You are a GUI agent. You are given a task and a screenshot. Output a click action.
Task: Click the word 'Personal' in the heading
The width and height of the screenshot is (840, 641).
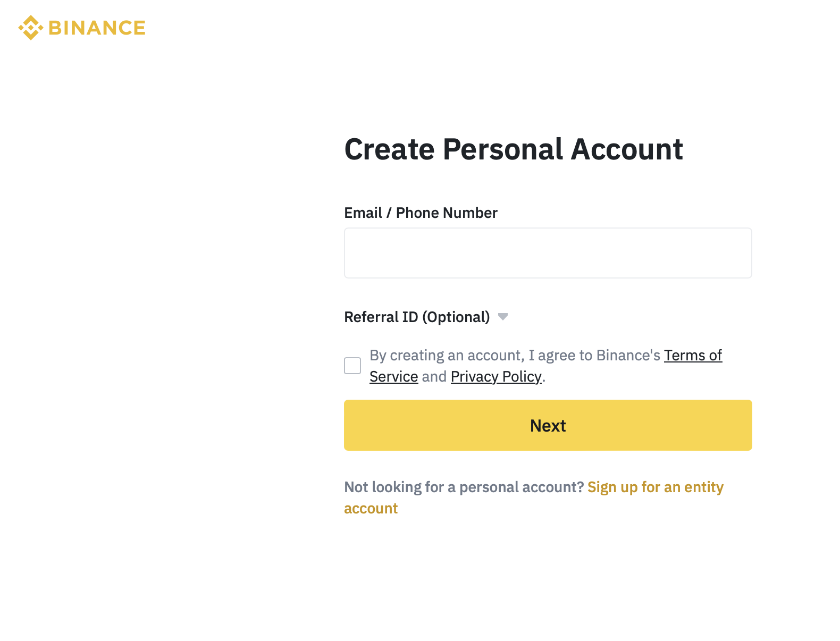(x=503, y=149)
